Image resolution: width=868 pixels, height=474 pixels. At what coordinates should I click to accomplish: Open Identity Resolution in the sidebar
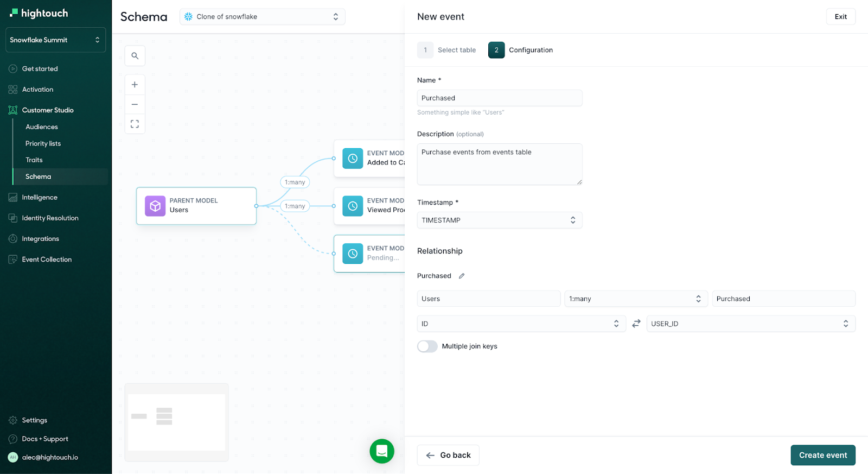pyautogui.click(x=50, y=218)
